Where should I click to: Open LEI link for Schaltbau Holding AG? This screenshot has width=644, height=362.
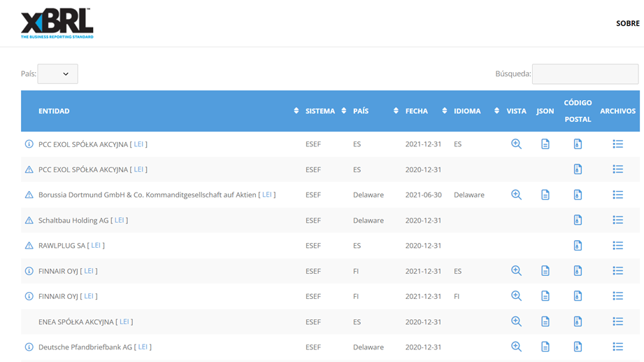click(x=119, y=220)
